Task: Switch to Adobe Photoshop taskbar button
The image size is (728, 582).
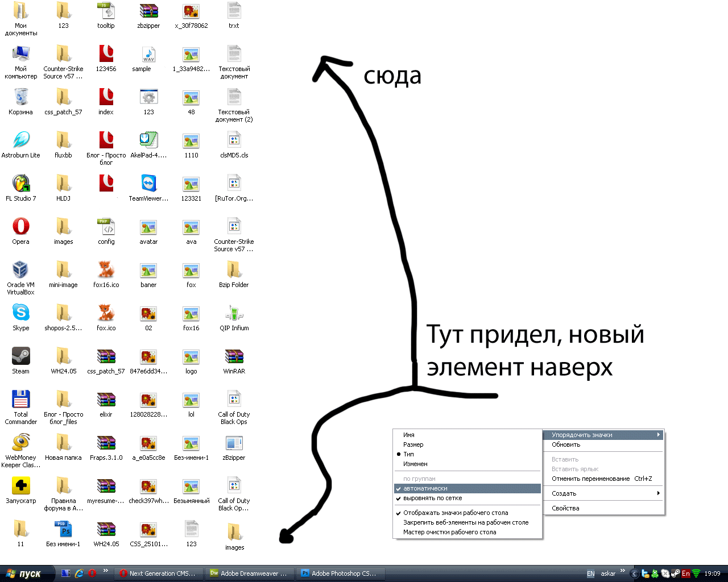Action: point(340,573)
